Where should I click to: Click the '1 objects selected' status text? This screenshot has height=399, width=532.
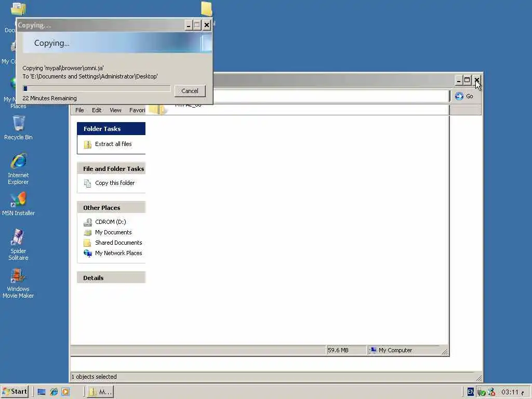pyautogui.click(x=94, y=377)
